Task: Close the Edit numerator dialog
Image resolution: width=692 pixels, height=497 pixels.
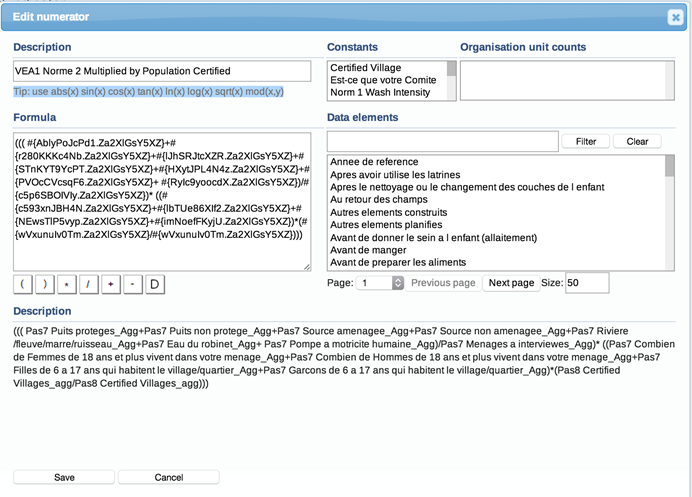Action: 674,16
